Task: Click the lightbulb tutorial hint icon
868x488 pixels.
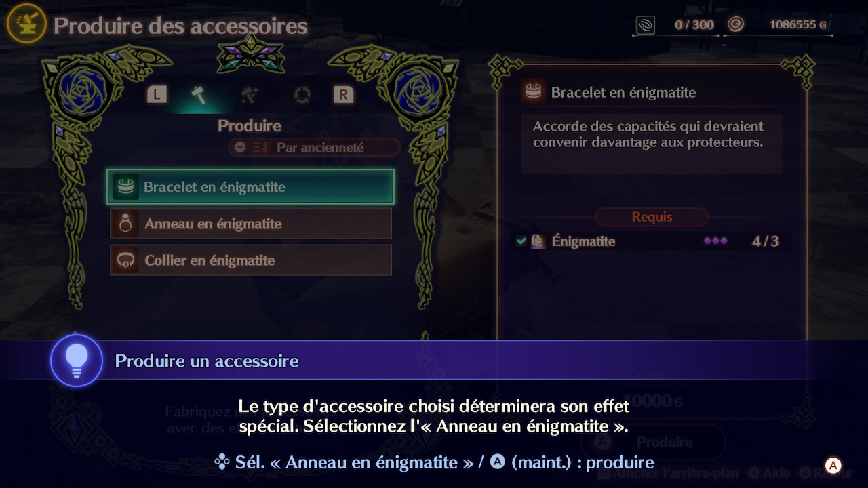Action: click(77, 361)
